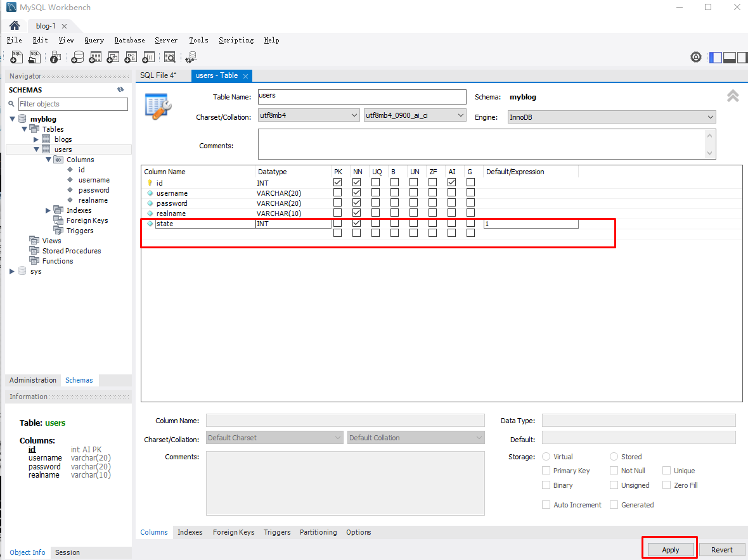This screenshot has width=748, height=560.
Task: Toggle NN checkbox for realname column
Action: (x=356, y=213)
